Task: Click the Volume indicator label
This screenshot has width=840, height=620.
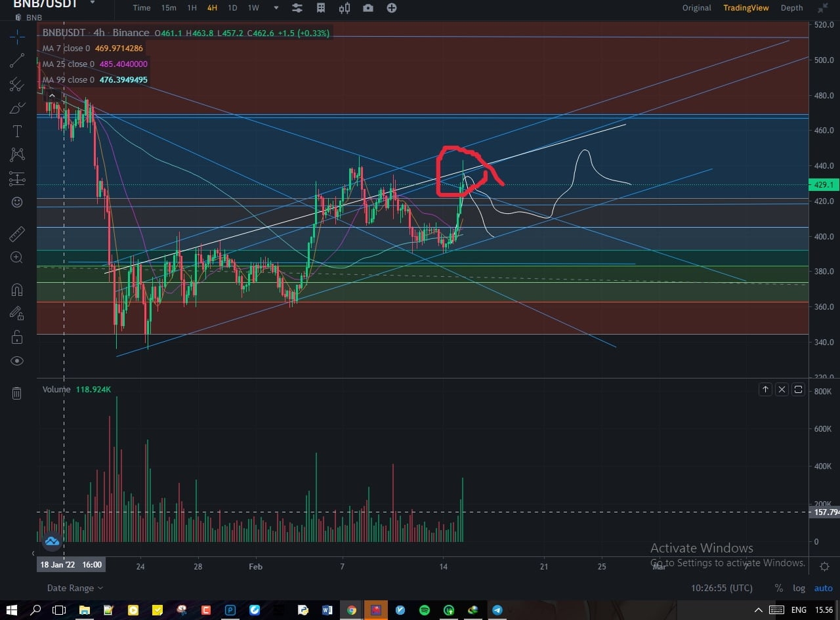Action: click(x=56, y=390)
